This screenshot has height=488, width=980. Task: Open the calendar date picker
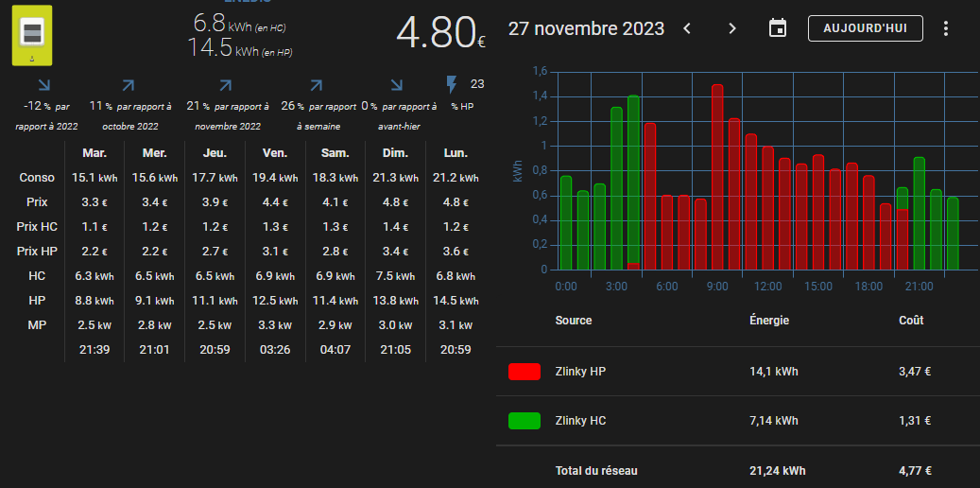[x=778, y=28]
